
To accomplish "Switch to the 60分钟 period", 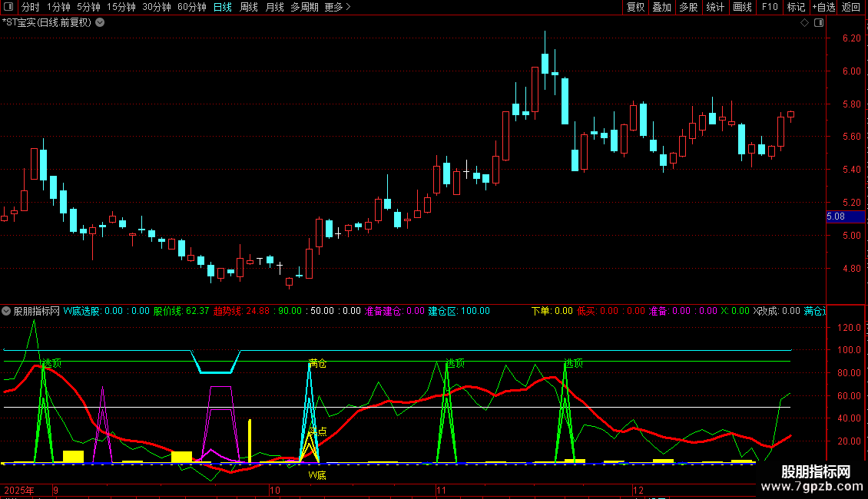I will (191, 8).
